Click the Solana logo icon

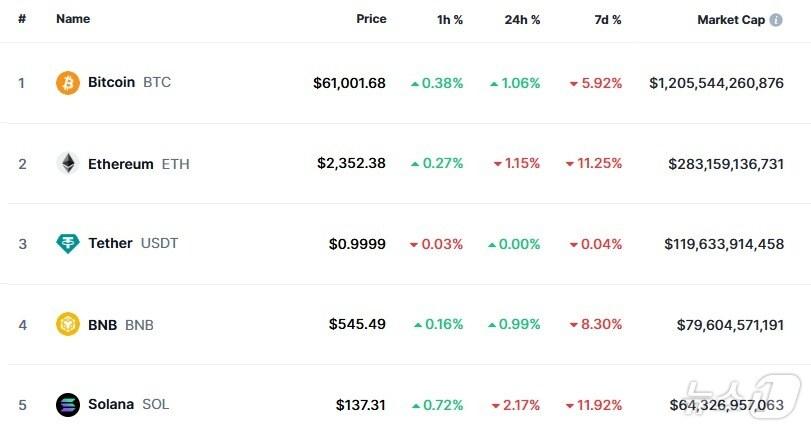67,405
